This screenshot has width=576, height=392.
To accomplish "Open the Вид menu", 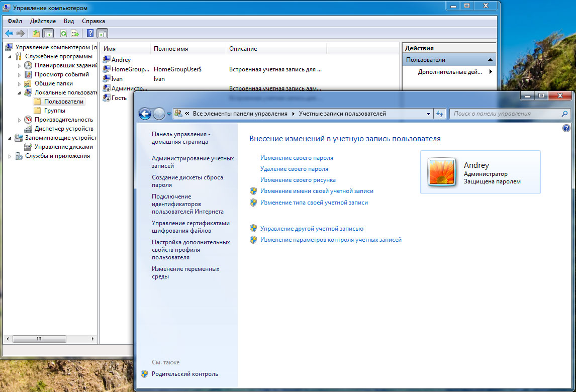I will point(69,21).
